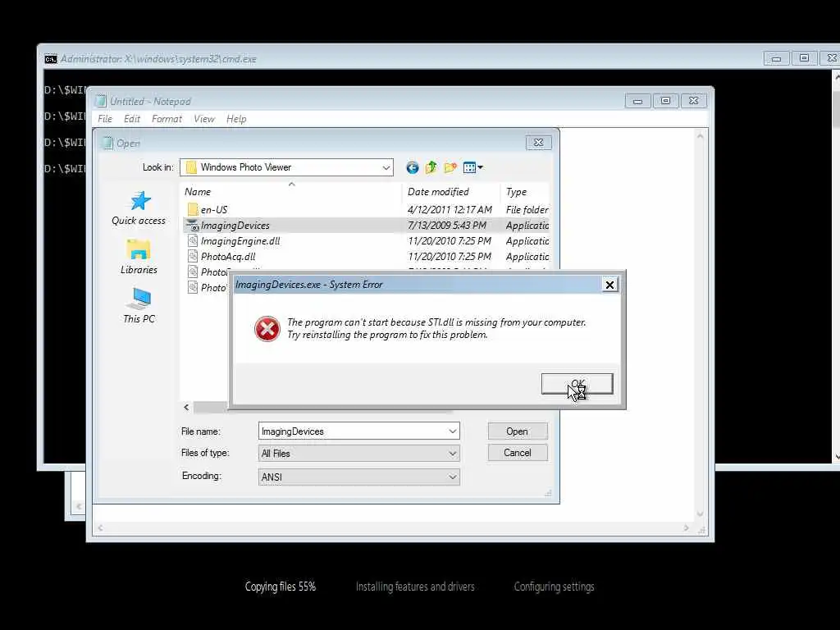Close the Notepad window
Image resolution: width=840 pixels, height=630 pixels.
[694, 101]
